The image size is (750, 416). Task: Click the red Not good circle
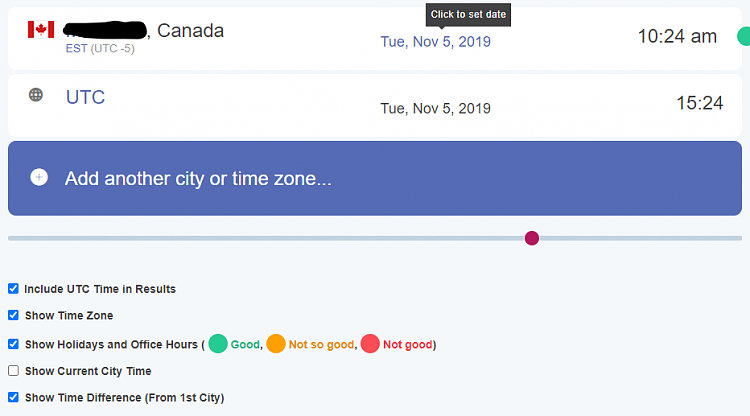(x=370, y=344)
